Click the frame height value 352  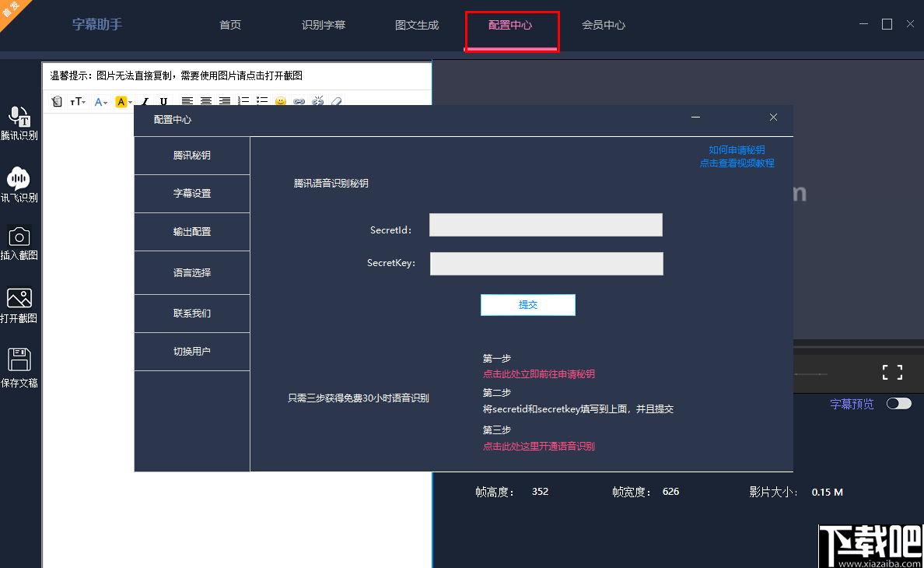[540, 492]
